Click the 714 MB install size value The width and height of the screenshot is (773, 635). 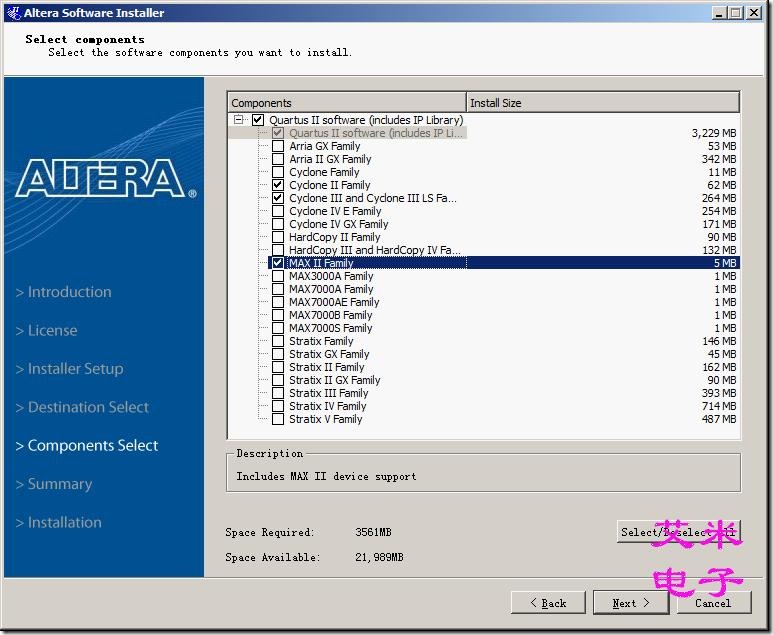coord(719,406)
